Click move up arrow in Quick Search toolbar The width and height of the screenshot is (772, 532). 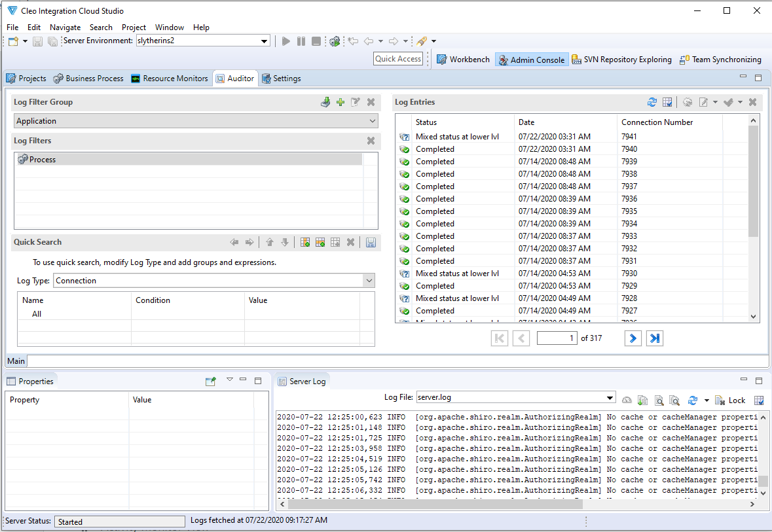[270, 242]
